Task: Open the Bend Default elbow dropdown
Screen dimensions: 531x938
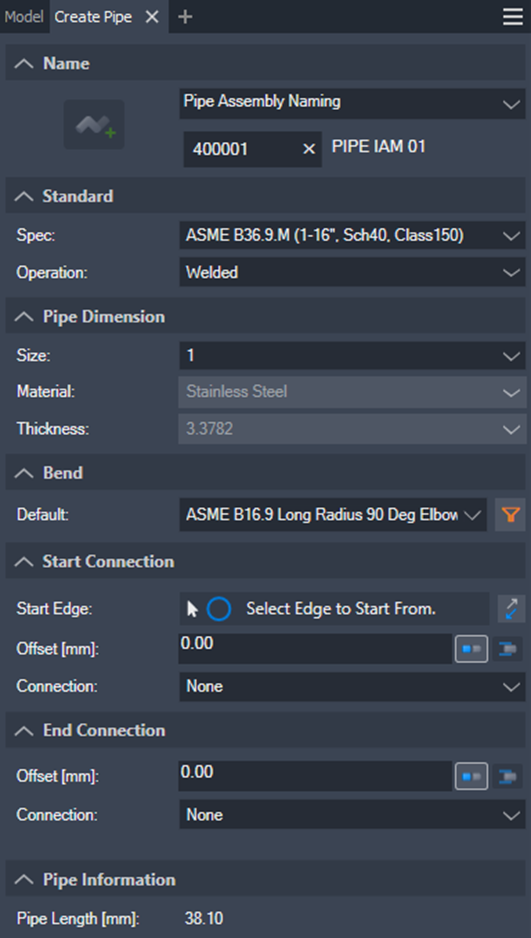Action: tap(333, 514)
